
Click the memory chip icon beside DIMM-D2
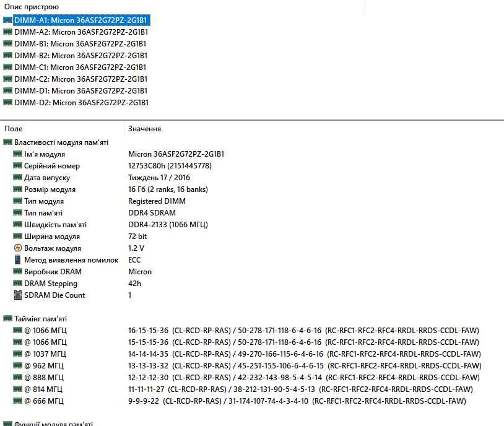pos(7,103)
